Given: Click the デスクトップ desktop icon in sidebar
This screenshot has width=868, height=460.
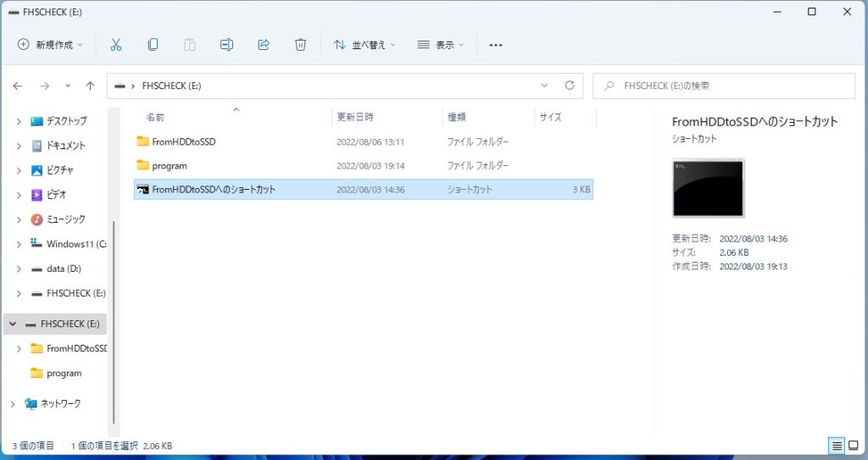Looking at the screenshot, I should 36,121.
